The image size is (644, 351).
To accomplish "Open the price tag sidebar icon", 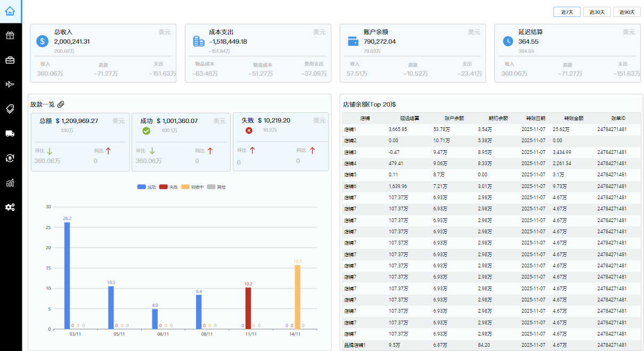I will pos(10,109).
